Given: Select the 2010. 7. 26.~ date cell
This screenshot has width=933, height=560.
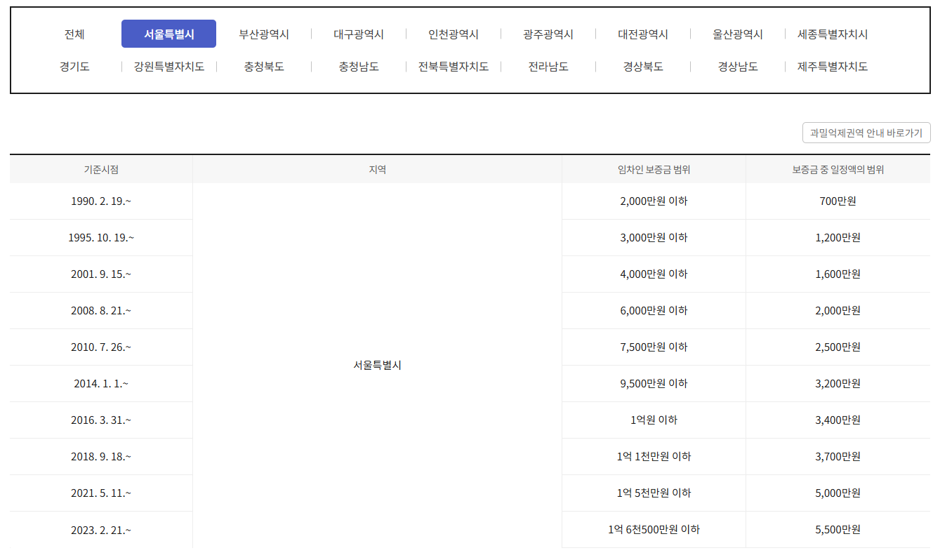Looking at the screenshot, I should point(101,347).
